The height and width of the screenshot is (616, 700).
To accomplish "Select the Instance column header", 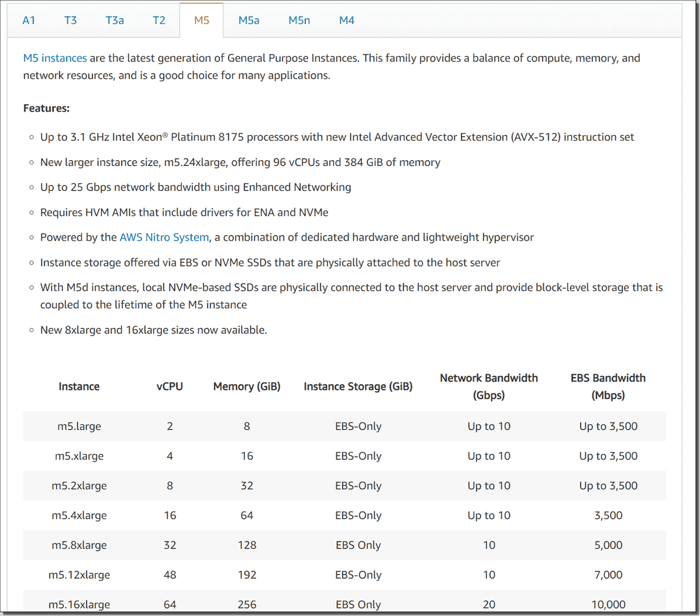I will (x=79, y=386).
